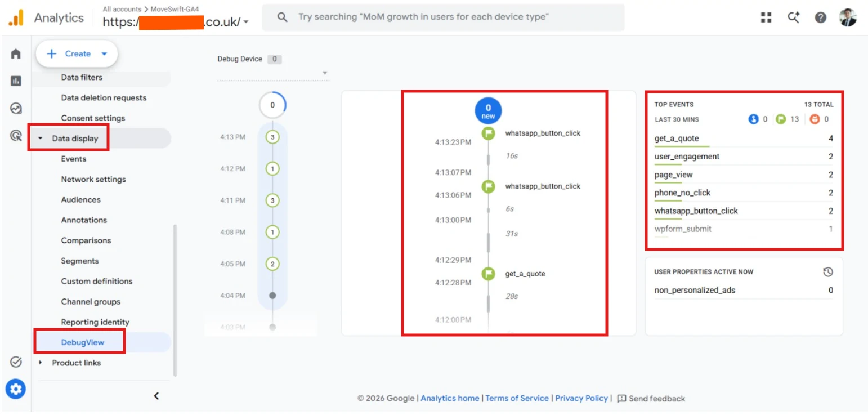Click the green flag next to get_a_quote
The image size is (868, 415).
pyautogui.click(x=488, y=274)
